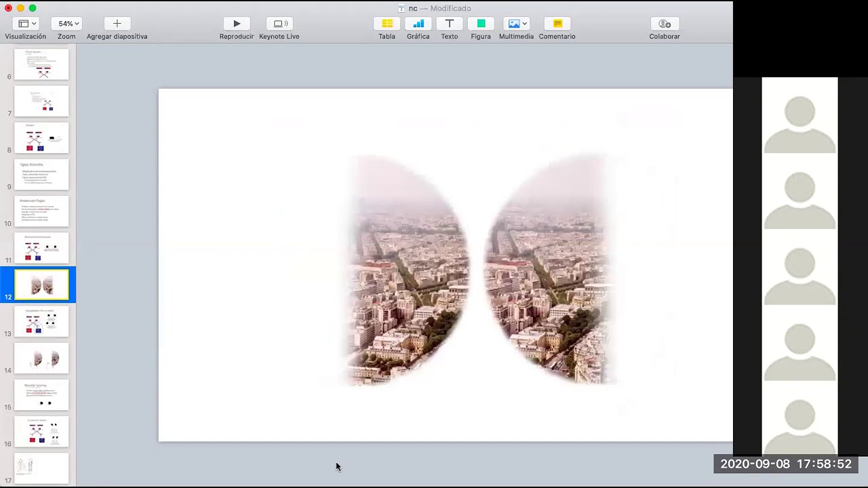Select slide 14 thumbnail

pos(41,358)
